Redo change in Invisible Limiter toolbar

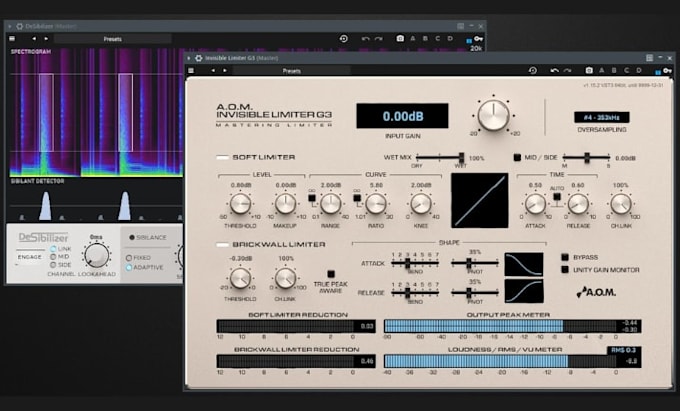pyautogui.click(x=567, y=70)
